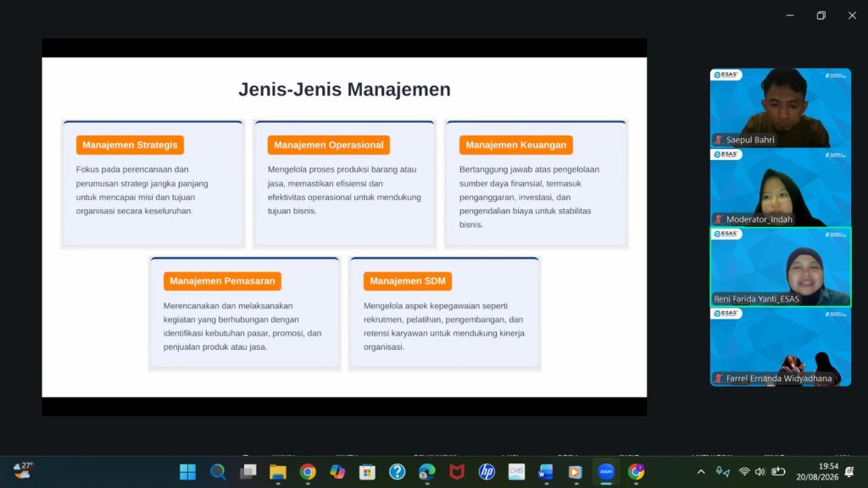The height and width of the screenshot is (488, 868).
Task: Open McAfee from the taskbar
Action: [457, 472]
